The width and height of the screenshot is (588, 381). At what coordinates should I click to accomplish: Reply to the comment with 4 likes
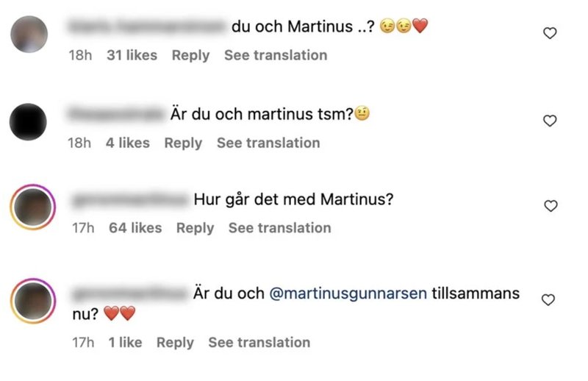[x=183, y=143]
